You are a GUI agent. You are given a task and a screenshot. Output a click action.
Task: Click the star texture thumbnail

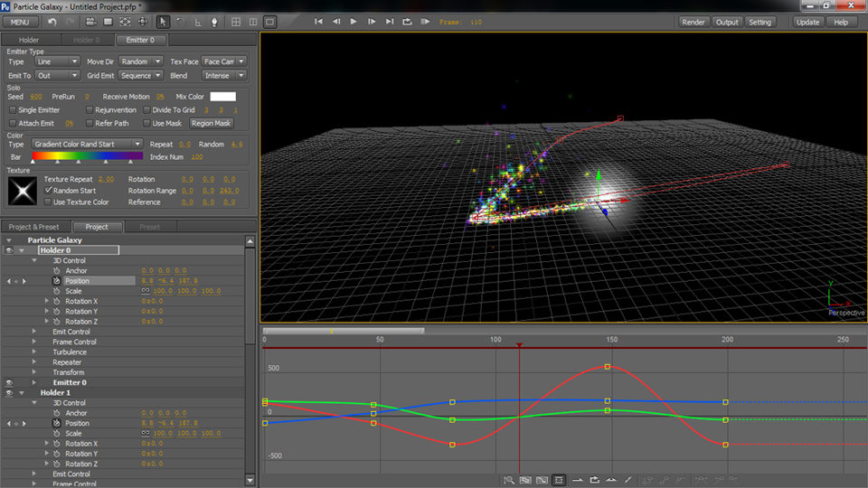pyautogui.click(x=23, y=191)
